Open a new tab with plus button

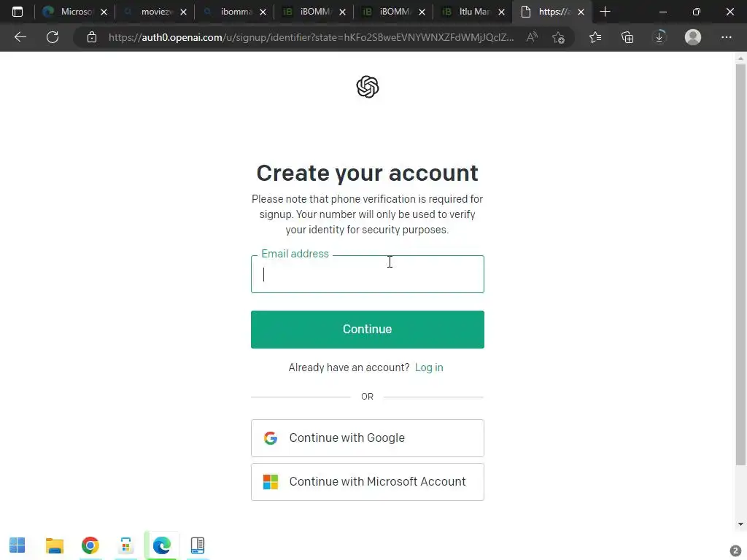click(605, 12)
